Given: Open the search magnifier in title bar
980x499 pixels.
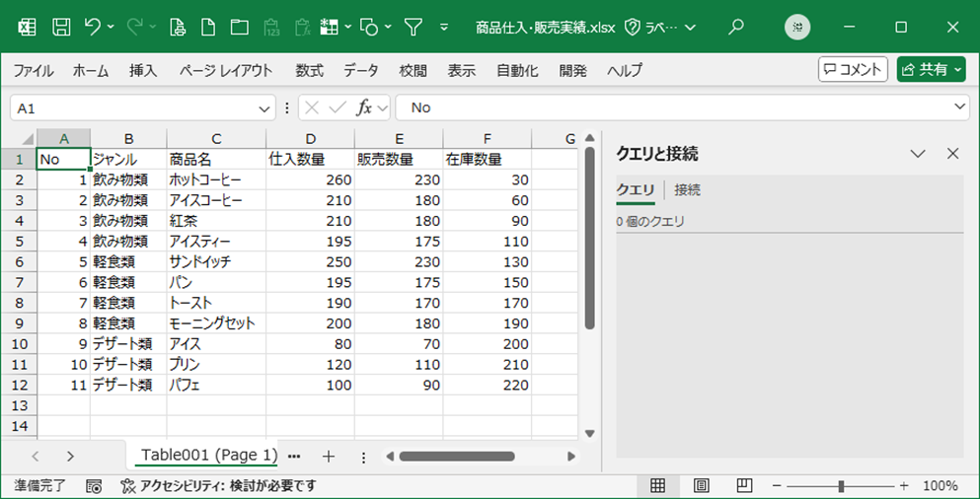Looking at the screenshot, I should click(735, 27).
